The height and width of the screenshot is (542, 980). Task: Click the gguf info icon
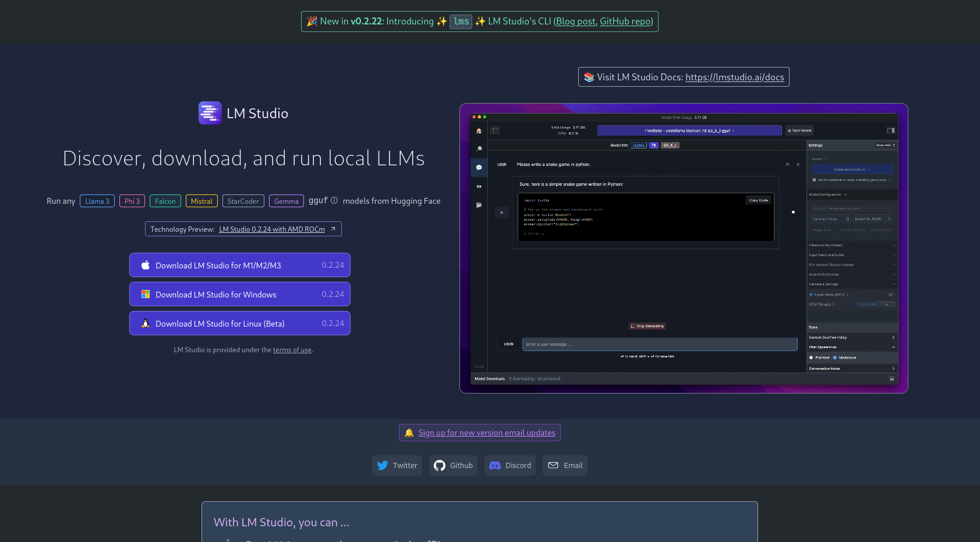334,200
